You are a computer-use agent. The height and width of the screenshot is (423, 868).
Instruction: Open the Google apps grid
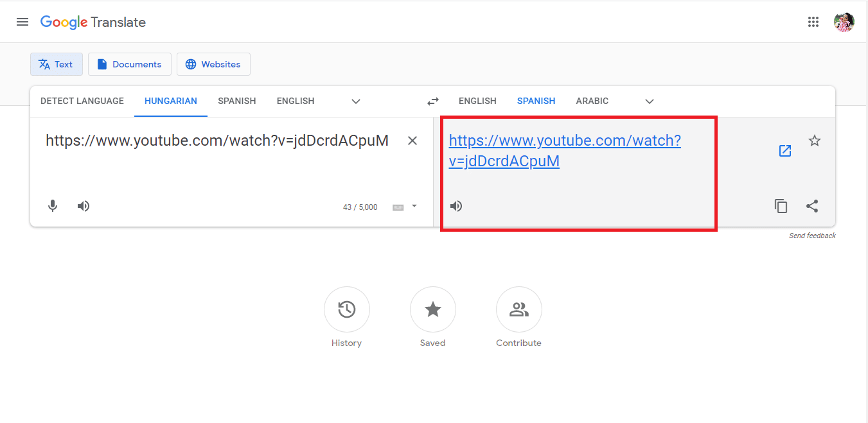pyautogui.click(x=813, y=22)
